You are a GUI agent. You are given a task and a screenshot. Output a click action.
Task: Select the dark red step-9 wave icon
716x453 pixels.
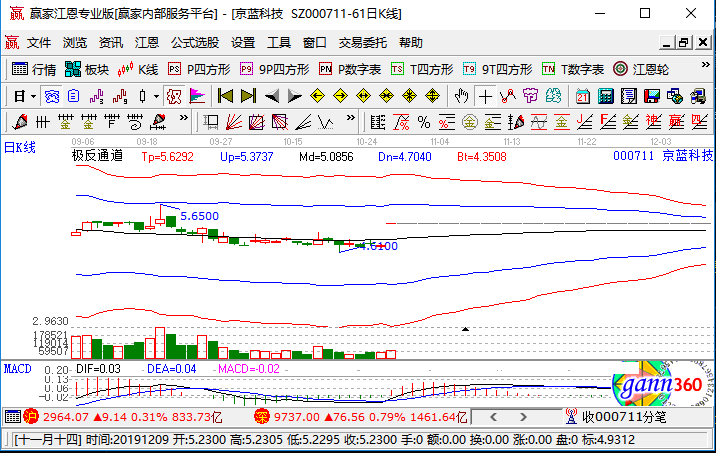[120, 97]
